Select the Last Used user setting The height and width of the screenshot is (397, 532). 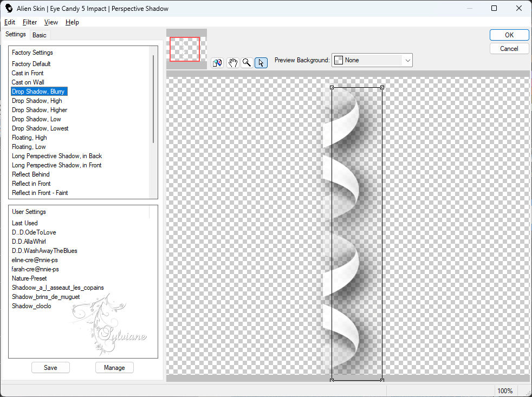coord(25,223)
